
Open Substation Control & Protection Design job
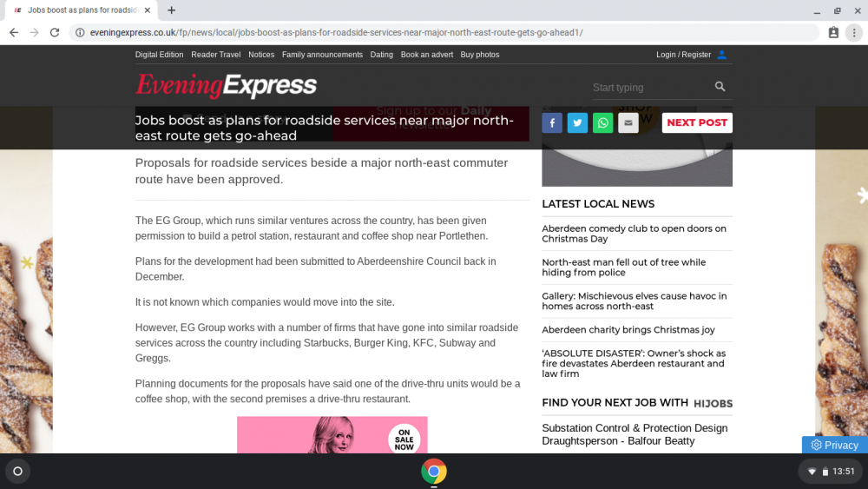(635, 435)
